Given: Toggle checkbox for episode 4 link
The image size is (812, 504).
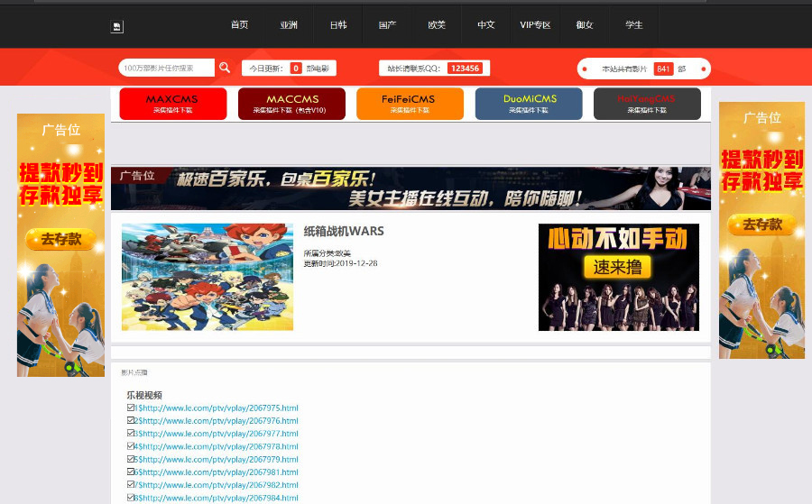Looking at the screenshot, I should pos(131,446).
